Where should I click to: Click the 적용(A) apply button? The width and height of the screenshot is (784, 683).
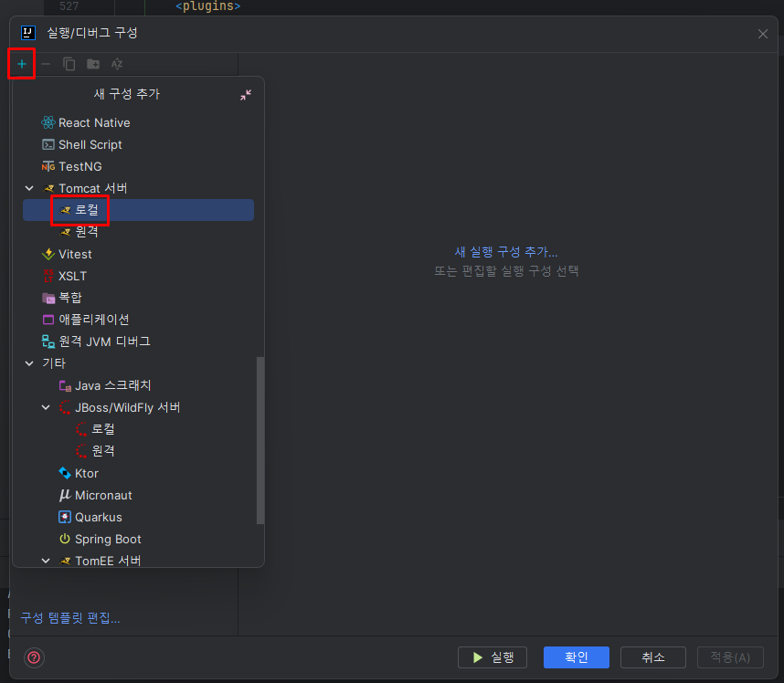[x=730, y=657]
